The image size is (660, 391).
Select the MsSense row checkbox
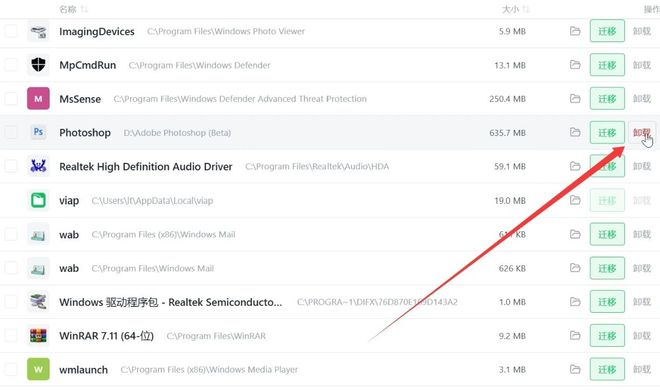coord(11,98)
